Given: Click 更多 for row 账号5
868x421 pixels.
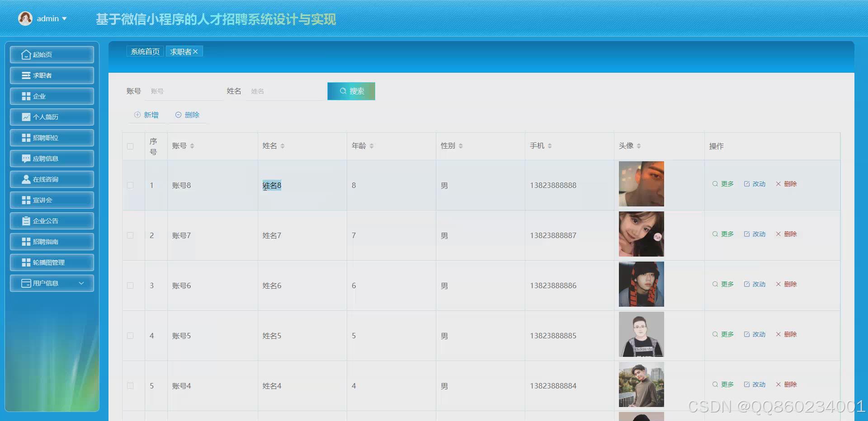Looking at the screenshot, I should (x=723, y=334).
